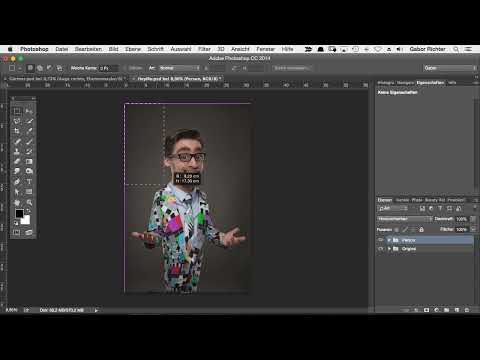The image size is (480, 360).
Task: Change screen mode from toolbox
Action: [x=29, y=232]
